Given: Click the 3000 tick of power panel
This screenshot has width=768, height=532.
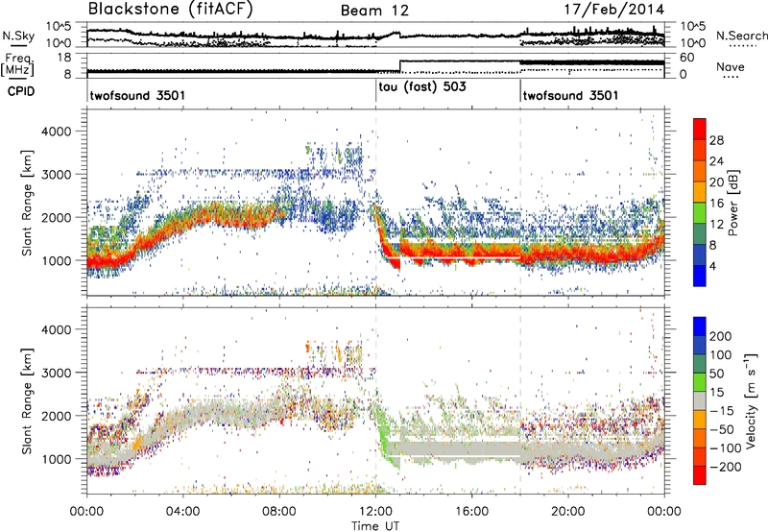Looking at the screenshot, I should [x=57, y=175].
